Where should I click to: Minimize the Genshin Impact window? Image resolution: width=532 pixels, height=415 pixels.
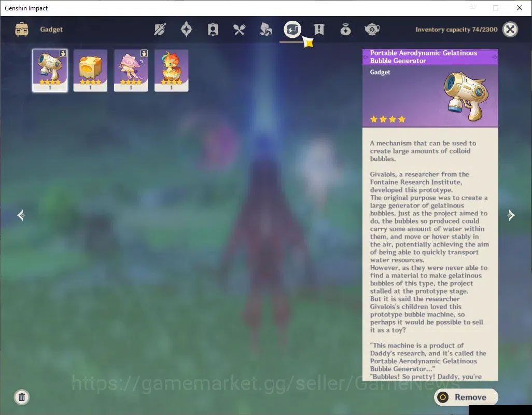coord(472,8)
